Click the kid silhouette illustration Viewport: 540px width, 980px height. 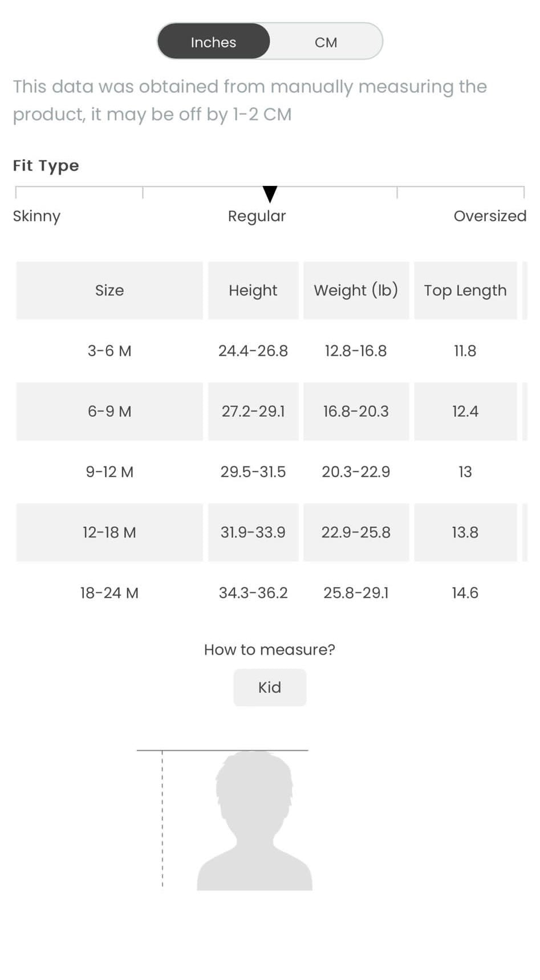coord(254,821)
